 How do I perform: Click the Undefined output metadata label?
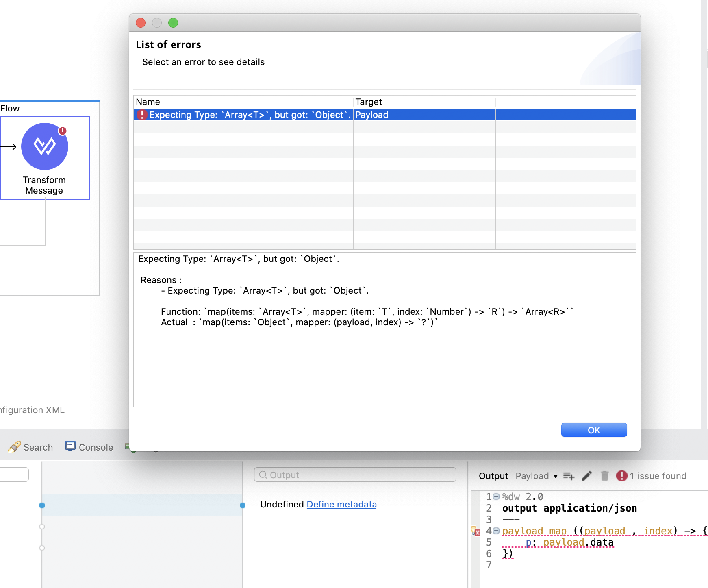[282, 504]
